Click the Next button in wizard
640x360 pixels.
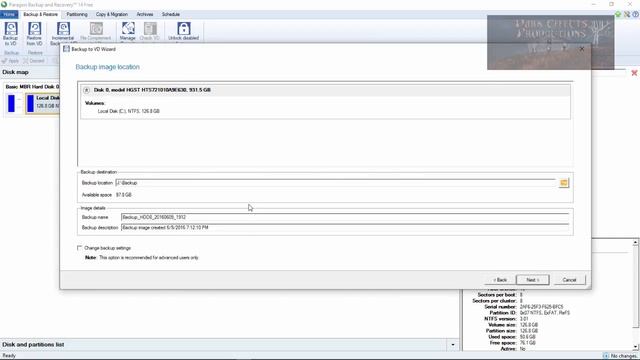533,280
